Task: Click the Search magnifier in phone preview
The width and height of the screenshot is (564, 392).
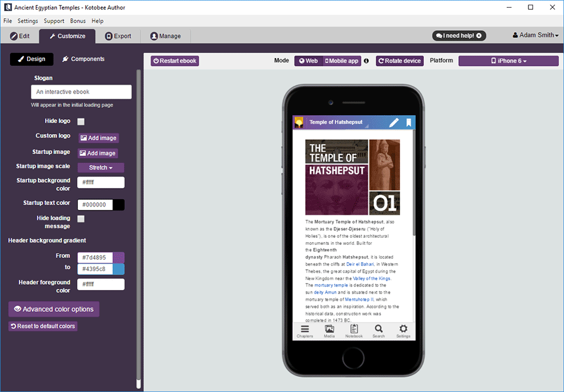Action: coord(379,331)
